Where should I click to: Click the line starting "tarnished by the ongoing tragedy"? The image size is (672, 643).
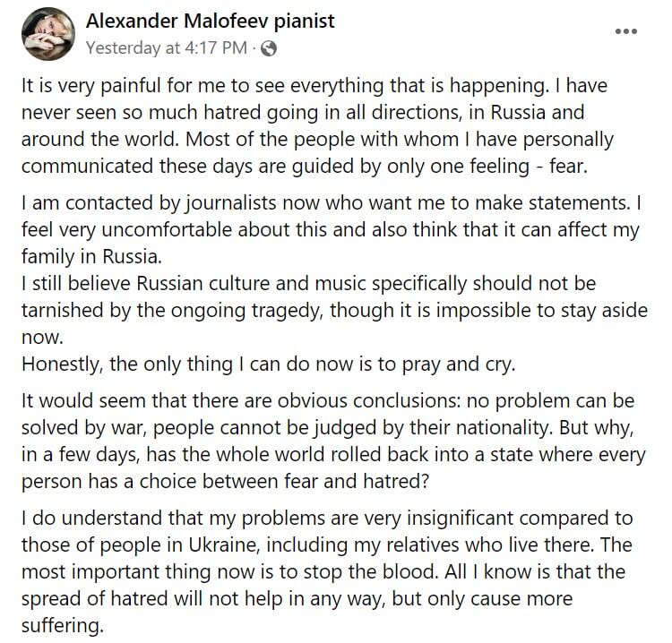[x=333, y=309]
